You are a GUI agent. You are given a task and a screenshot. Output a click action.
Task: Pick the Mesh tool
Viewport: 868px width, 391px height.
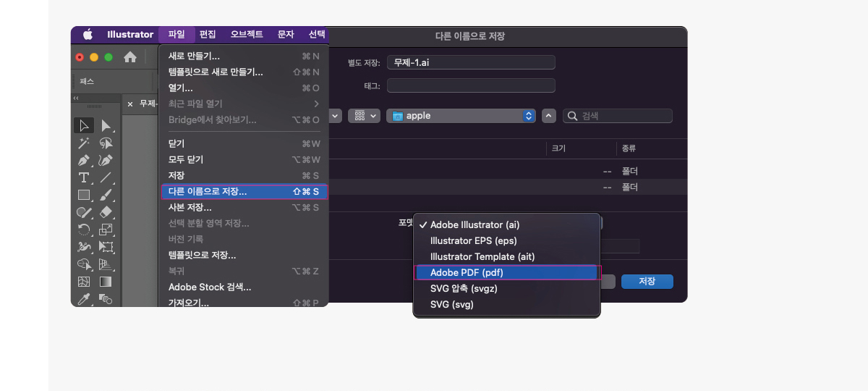84,282
